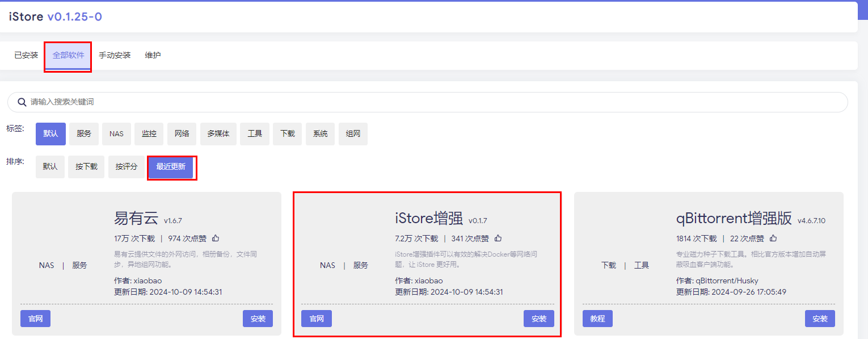This screenshot has height=339, width=868.
Task: Click 22 次点赞 text
Action: point(747,238)
